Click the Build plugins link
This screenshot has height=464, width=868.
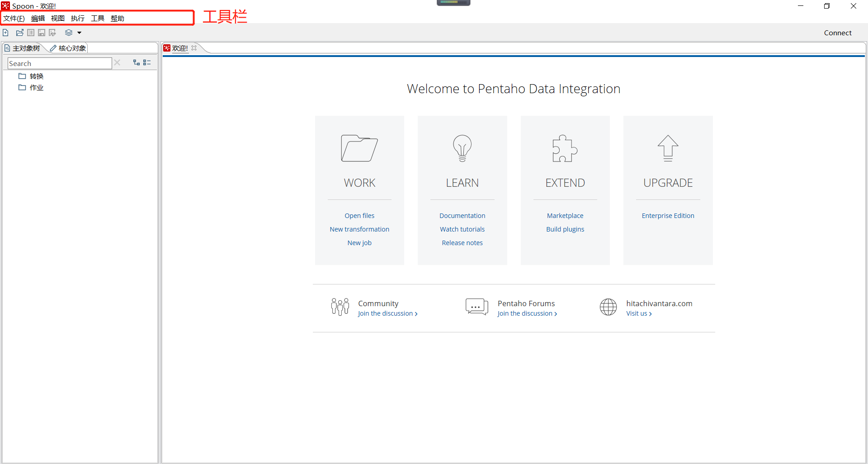click(565, 229)
